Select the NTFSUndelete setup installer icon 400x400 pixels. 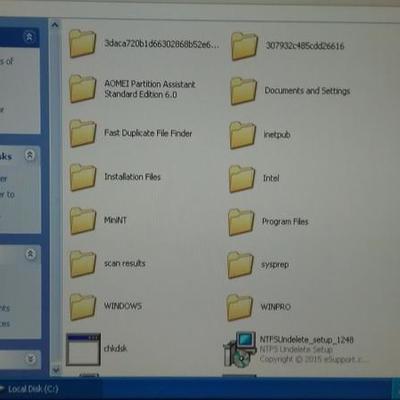(x=240, y=349)
